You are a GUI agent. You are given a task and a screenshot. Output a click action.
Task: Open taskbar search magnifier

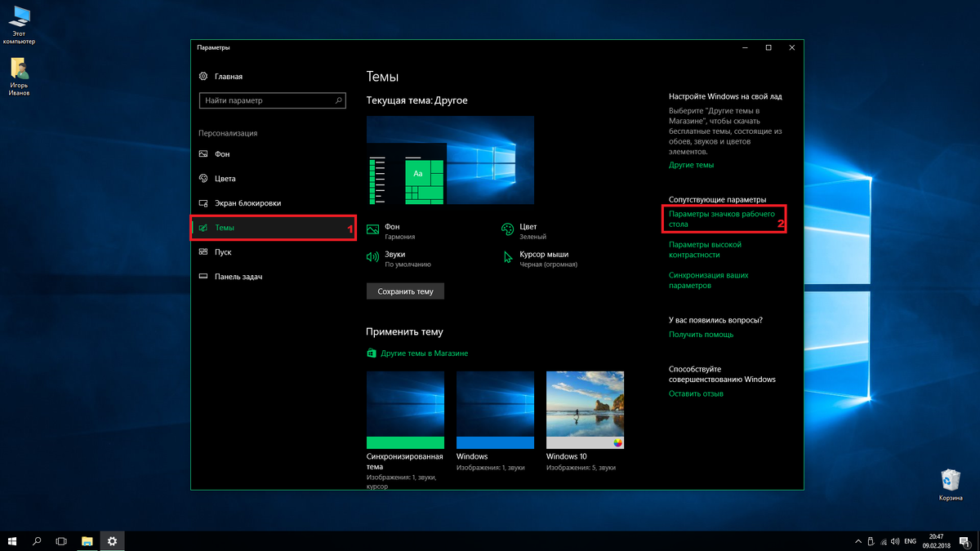tap(37, 540)
